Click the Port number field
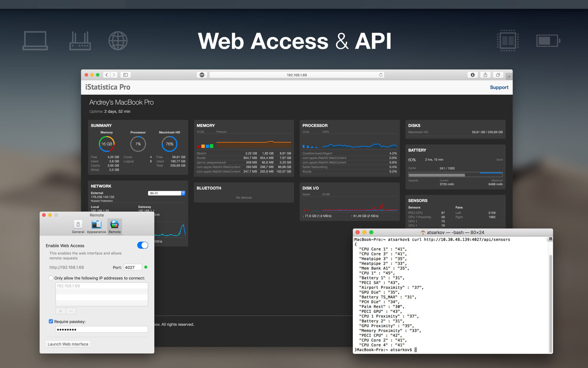The height and width of the screenshot is (368, 588). pos(133,268)
